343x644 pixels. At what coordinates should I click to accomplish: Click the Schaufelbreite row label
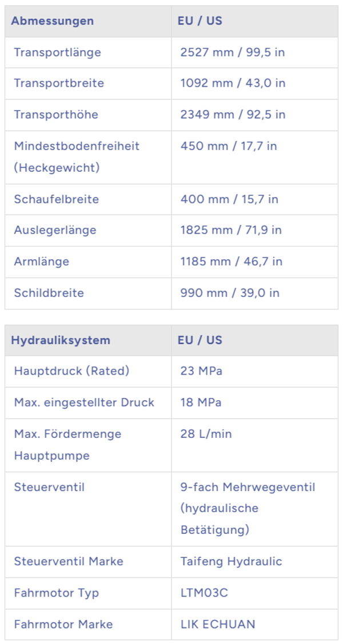(56, 199)
